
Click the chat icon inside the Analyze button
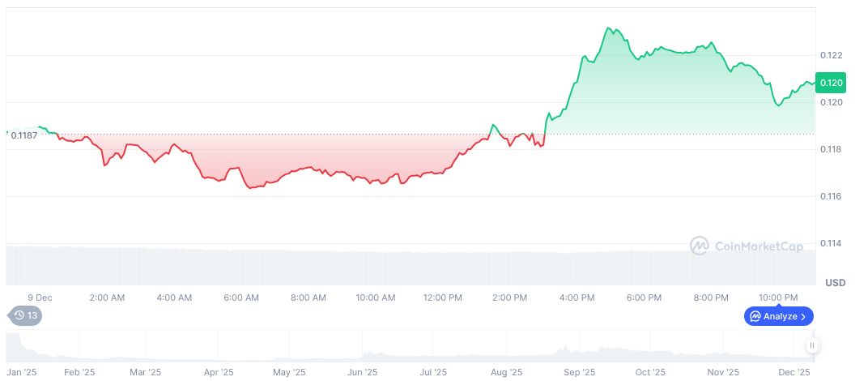(x=755, y=316)
